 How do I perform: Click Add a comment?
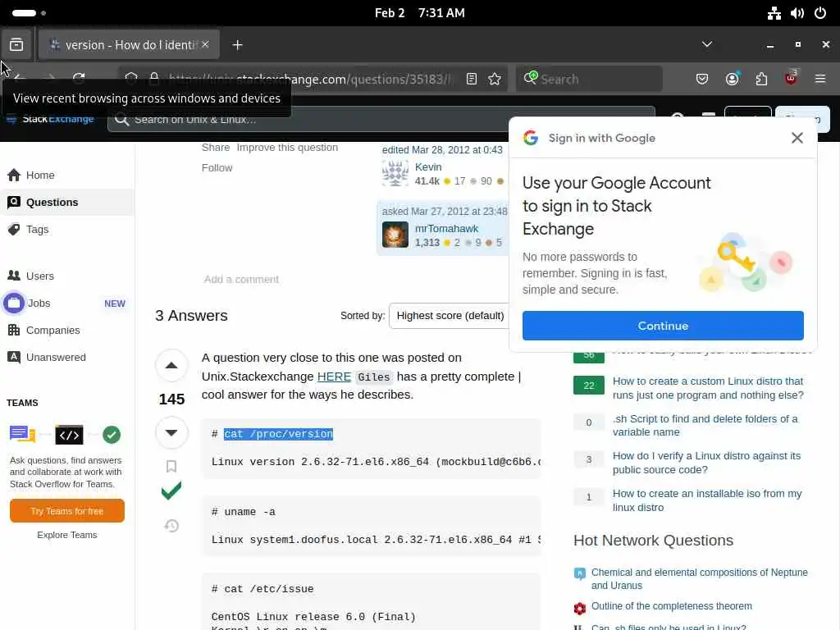[241, 279]
